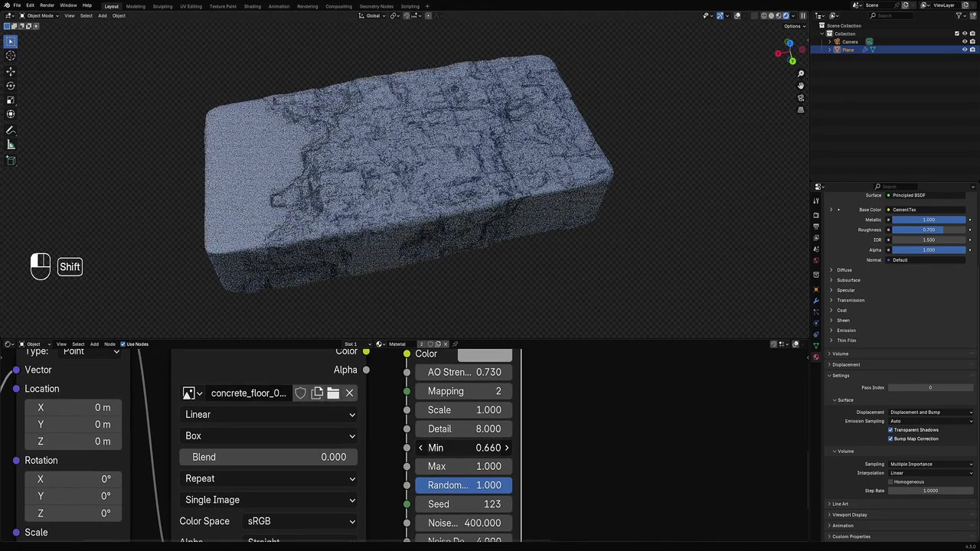Viewport: 980px width, 551px height.
Task: Toggle camera view icon in viewport
Action: [801, 98]
